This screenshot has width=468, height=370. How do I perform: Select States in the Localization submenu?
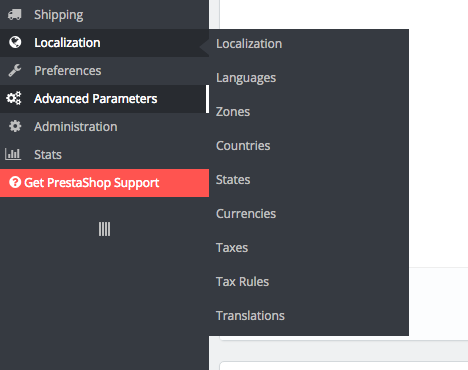[233, 180]
